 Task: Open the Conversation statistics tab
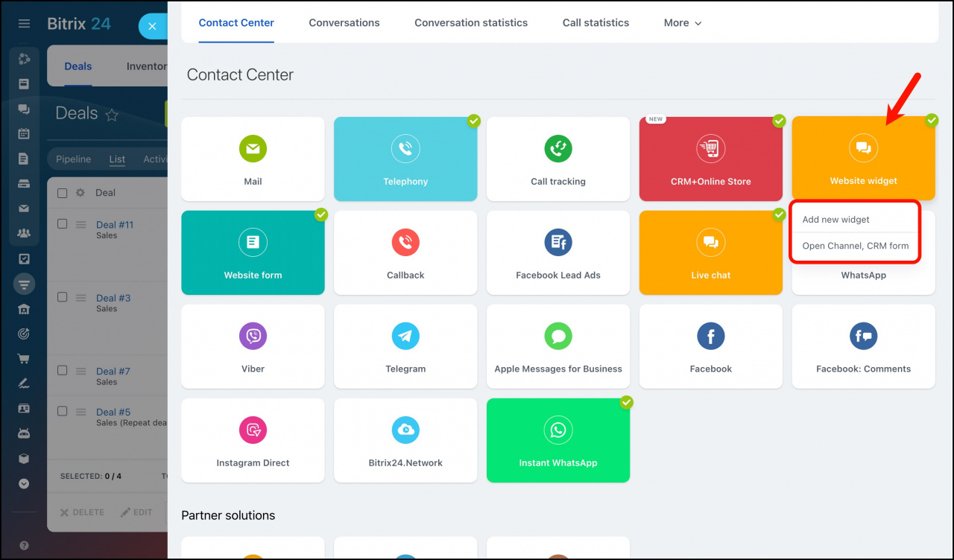471,23
